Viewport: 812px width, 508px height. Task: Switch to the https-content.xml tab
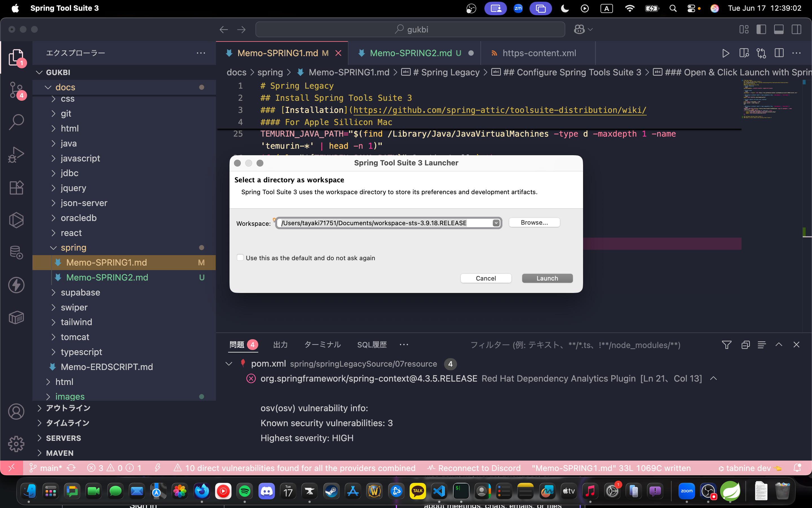click(x=539, y=53)
